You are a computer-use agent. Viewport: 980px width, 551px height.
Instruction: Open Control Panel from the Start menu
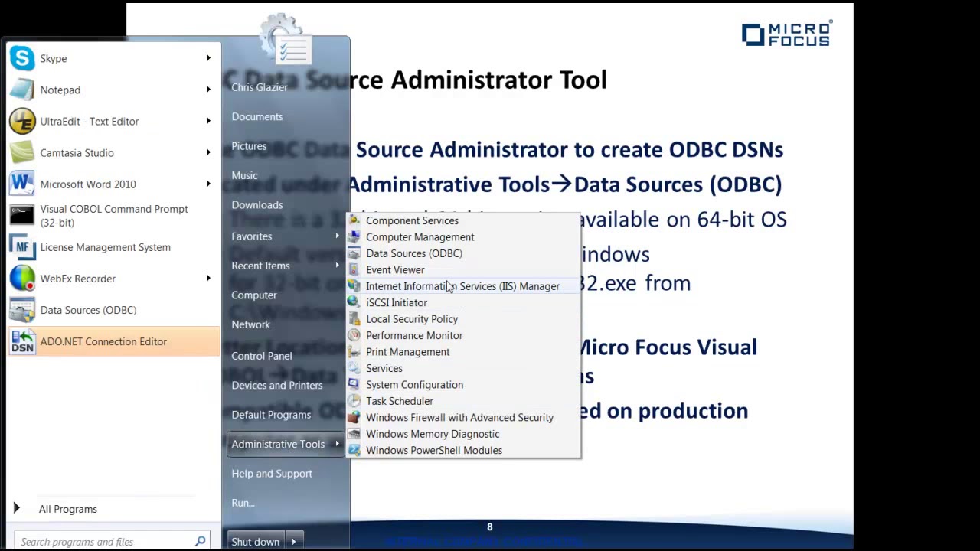click(262, 356)
